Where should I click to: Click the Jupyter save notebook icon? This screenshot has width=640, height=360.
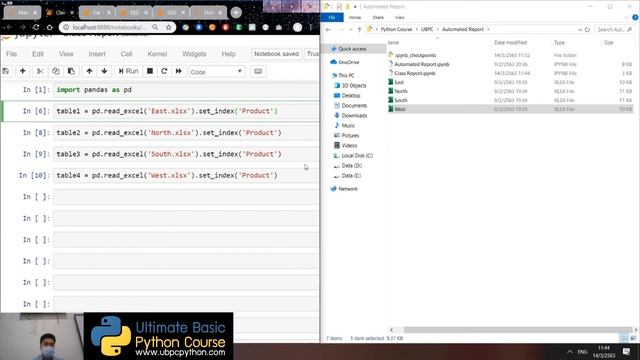point(6,71)
